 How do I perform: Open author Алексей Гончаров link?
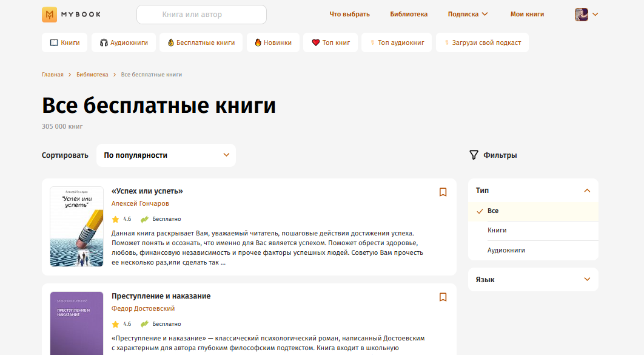140,203
